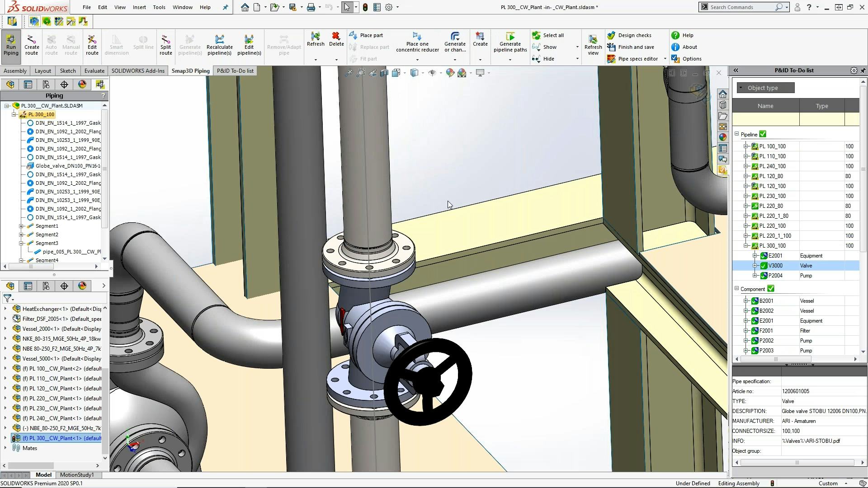This screenshot has height=488, width=868.
Task: Click the Generate Pipelines icon
Action: point(189,45)
